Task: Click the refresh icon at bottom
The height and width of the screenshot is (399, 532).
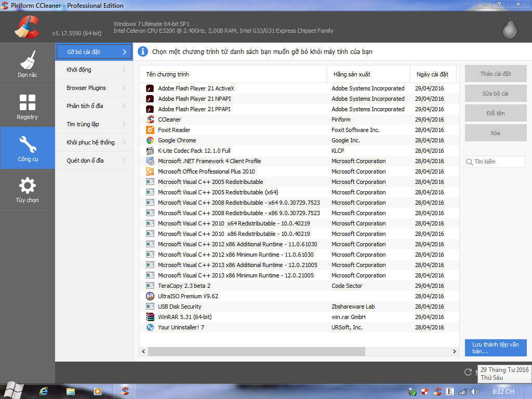Action: (x=468, y=372)
